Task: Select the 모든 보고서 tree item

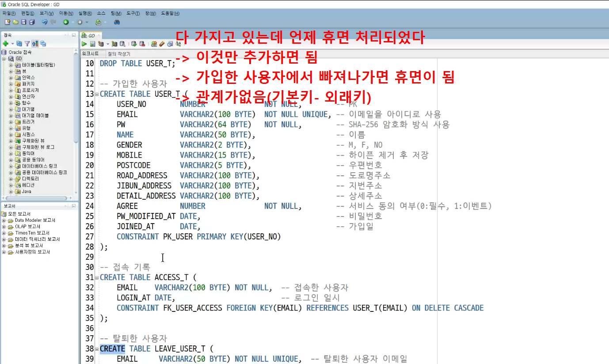Action: 18,214
